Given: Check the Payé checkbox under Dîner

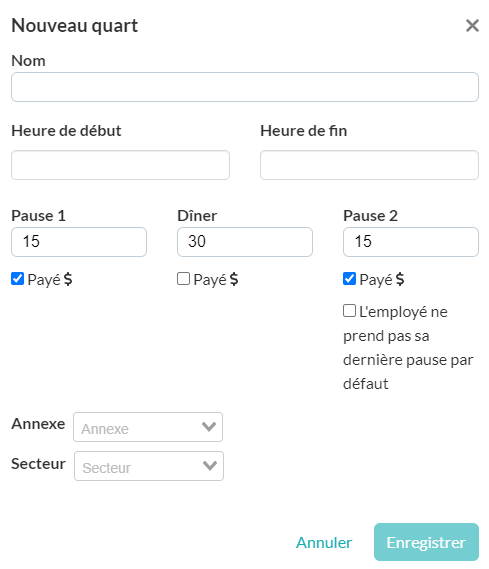Looking at the screenshot, I should click(183, 279).
